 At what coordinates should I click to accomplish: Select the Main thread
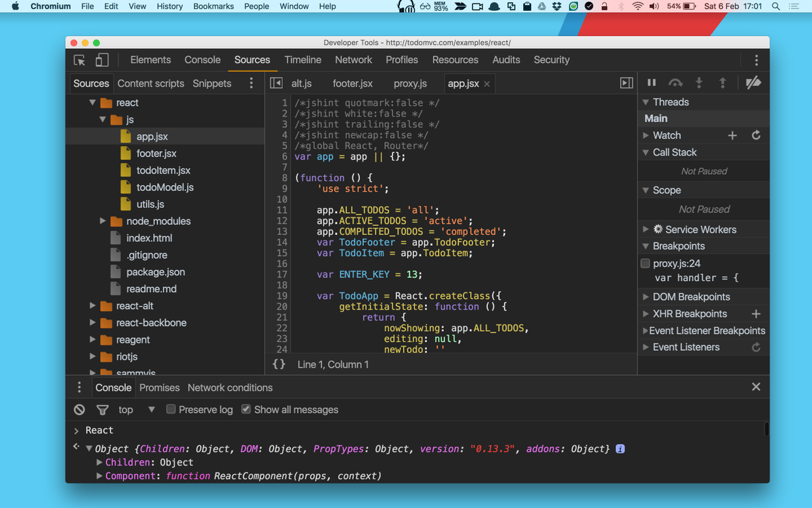coord(704,119)
